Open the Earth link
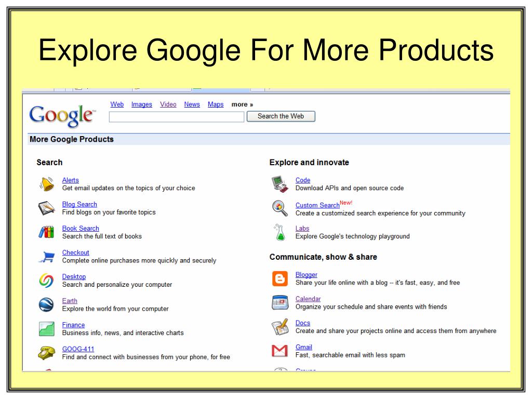This screenshot has height=399, width=532. [70, 301]
